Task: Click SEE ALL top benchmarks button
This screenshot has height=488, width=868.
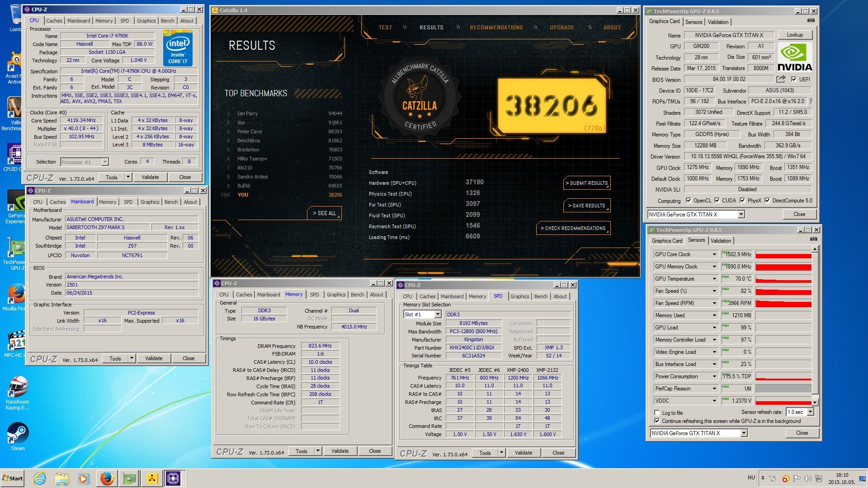Action: coord(325,213)
